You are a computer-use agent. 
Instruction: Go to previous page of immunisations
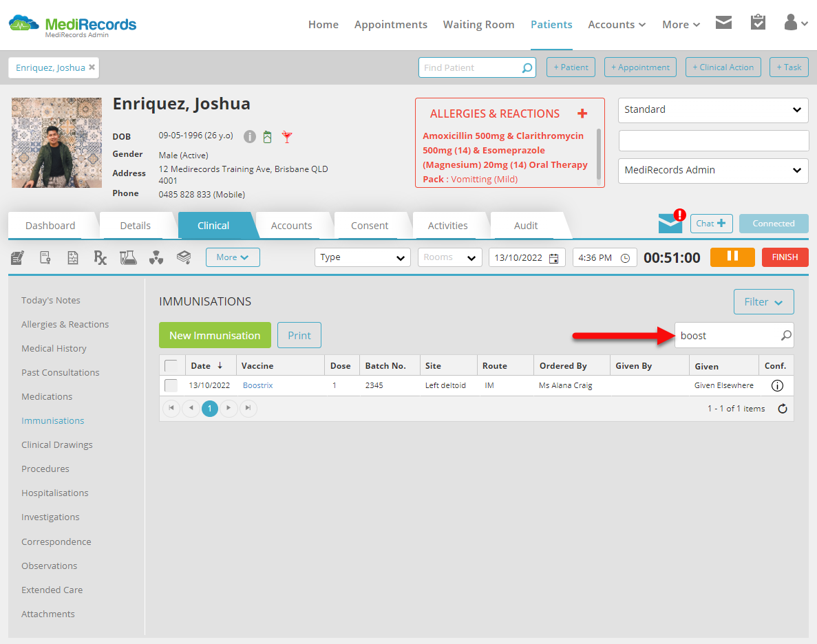pyautogui.click(x=191, y=408)
